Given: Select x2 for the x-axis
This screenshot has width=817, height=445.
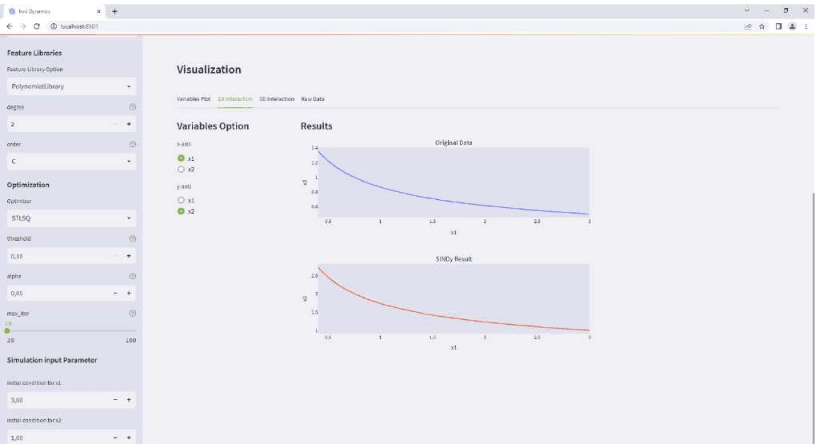Looking at the screenshot, I should [x=181, y=169].
